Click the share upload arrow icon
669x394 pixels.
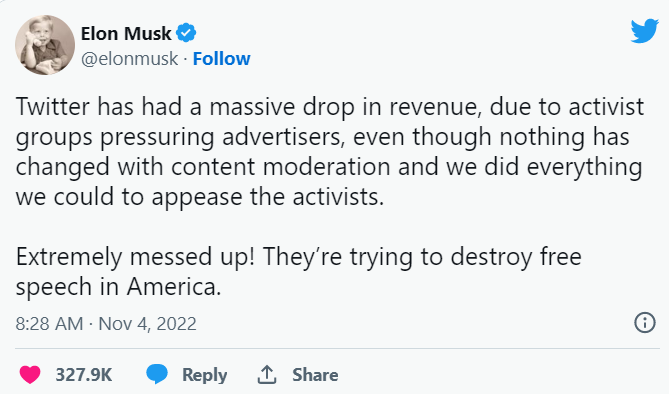(x=267, y=374)
